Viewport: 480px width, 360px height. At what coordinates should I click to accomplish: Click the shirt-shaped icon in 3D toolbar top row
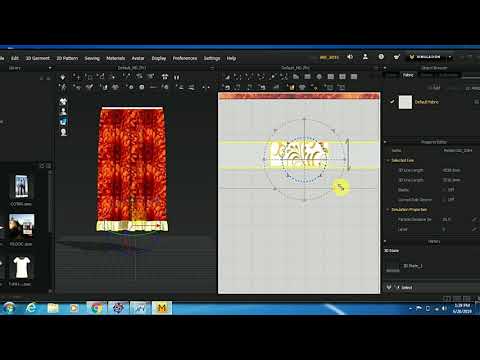[165, 77]
